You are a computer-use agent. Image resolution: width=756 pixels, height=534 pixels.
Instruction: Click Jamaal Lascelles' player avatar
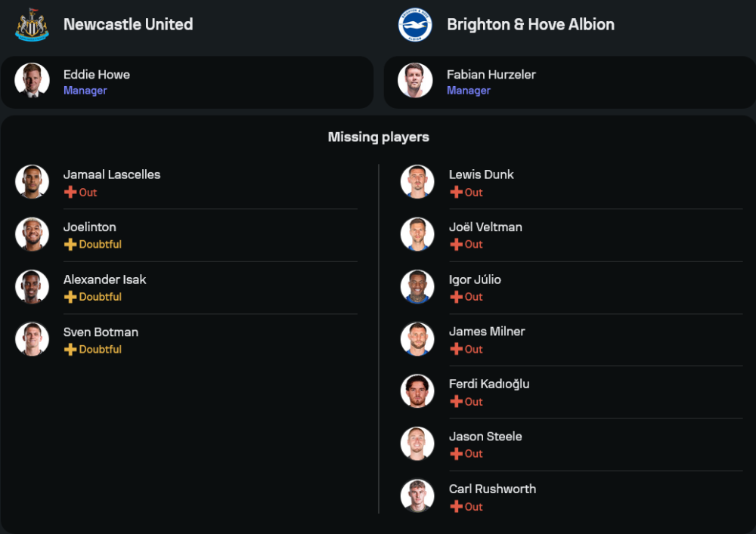(x=32, y=182)
